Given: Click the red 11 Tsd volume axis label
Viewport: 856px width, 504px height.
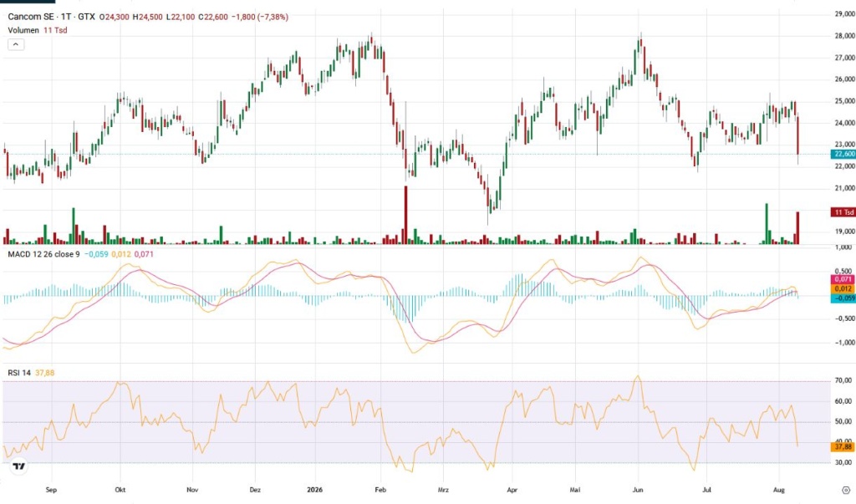Looking at the screenshot, I should (843, 211).
